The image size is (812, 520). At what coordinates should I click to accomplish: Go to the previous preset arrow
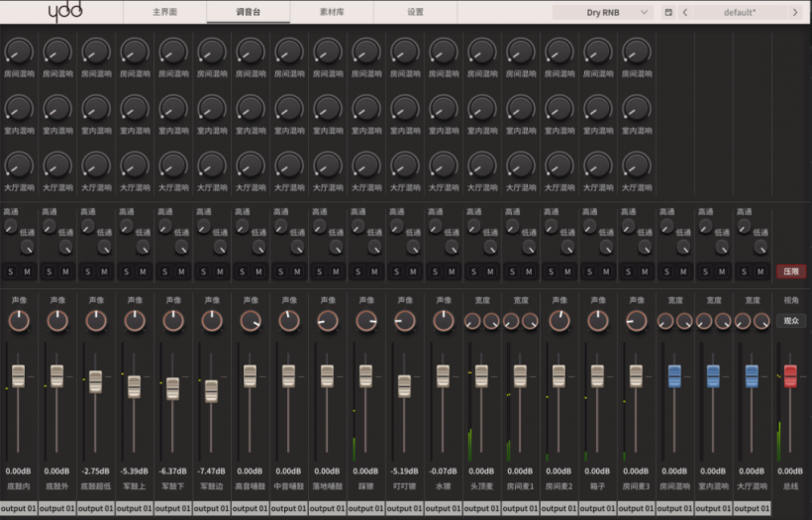[685, 13]
